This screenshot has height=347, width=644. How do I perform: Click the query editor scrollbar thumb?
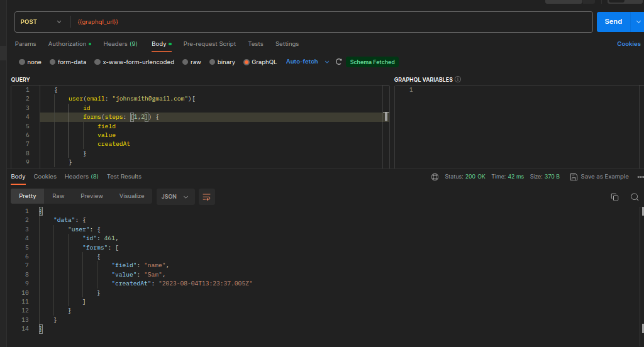tap(386, 117)
